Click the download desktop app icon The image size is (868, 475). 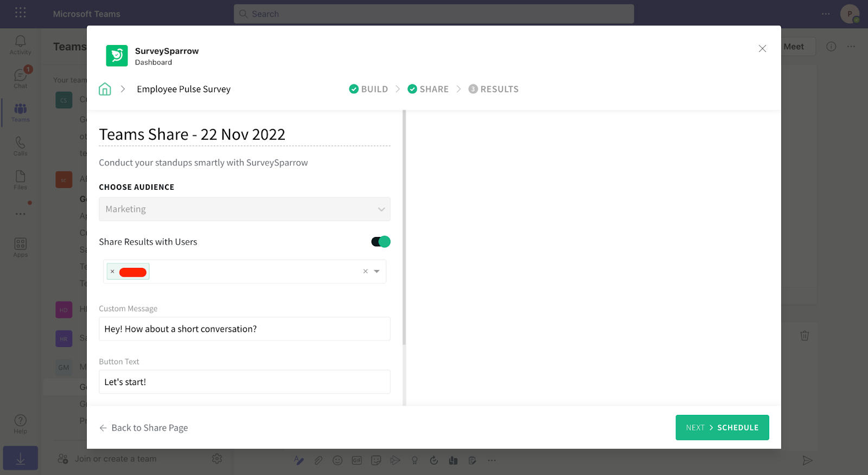20,458
